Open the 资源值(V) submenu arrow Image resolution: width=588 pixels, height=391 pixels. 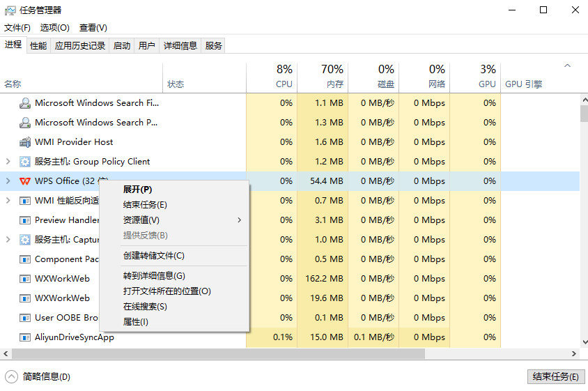239,220
